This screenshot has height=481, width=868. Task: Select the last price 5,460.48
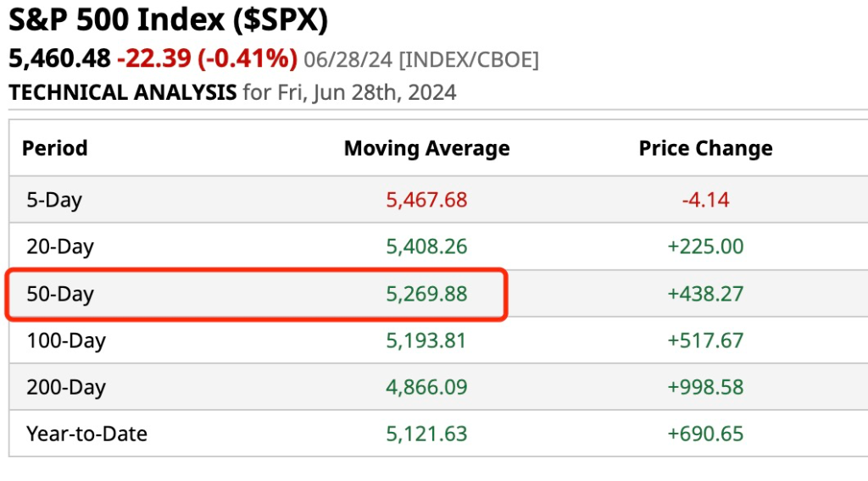tap(59, 58)
